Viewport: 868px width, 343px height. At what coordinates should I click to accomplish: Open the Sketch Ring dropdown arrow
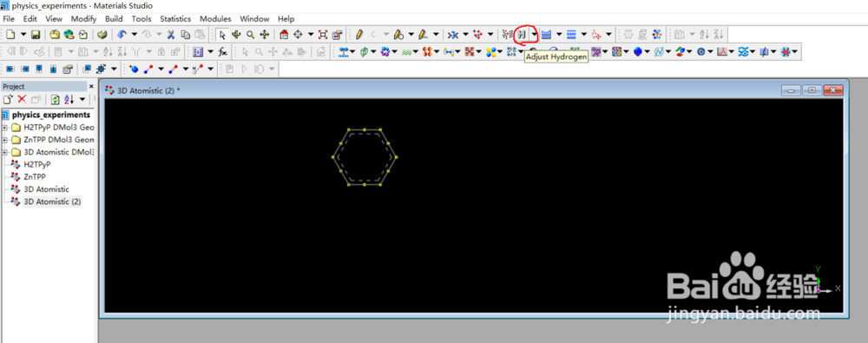click(x=411, y=35)
